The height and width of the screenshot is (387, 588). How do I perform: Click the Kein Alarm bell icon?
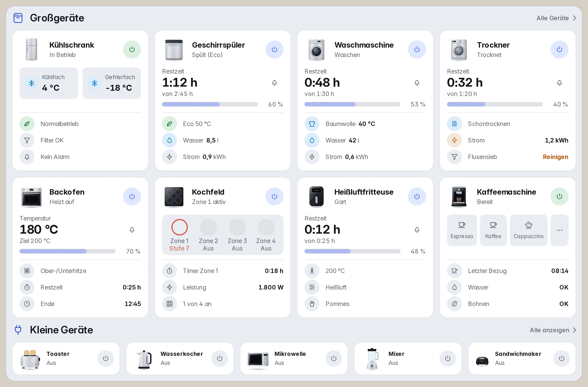tap(27, 157)
